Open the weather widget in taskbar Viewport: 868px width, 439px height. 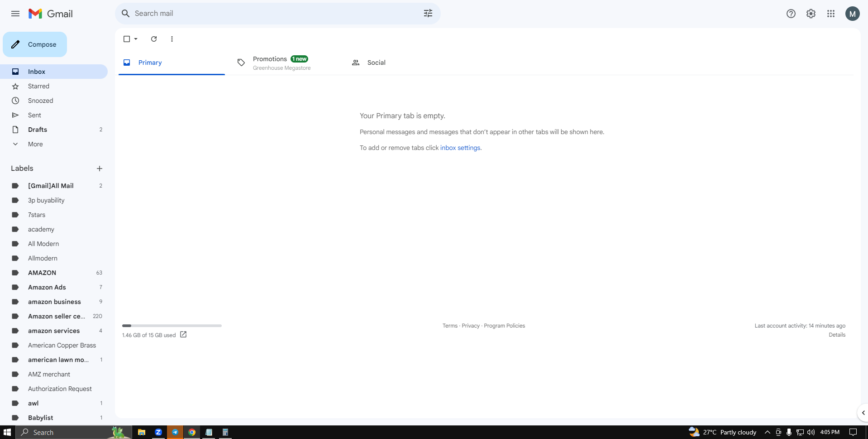coord(723,432)
